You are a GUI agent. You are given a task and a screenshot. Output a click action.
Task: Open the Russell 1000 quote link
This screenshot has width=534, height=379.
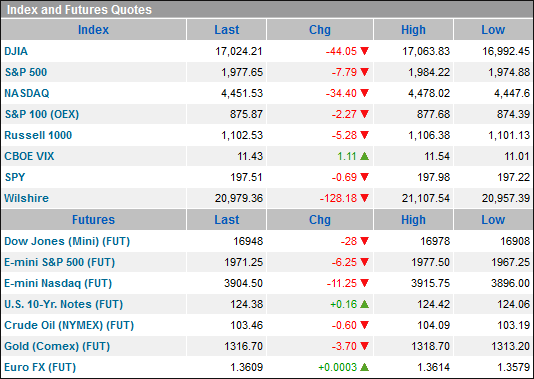[38, 135]
